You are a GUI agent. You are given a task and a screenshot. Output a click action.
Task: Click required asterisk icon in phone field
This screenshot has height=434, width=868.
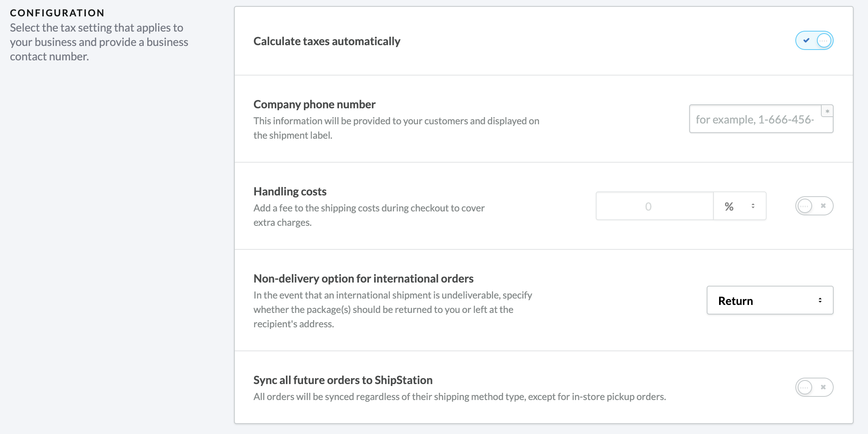coord(827,111)
